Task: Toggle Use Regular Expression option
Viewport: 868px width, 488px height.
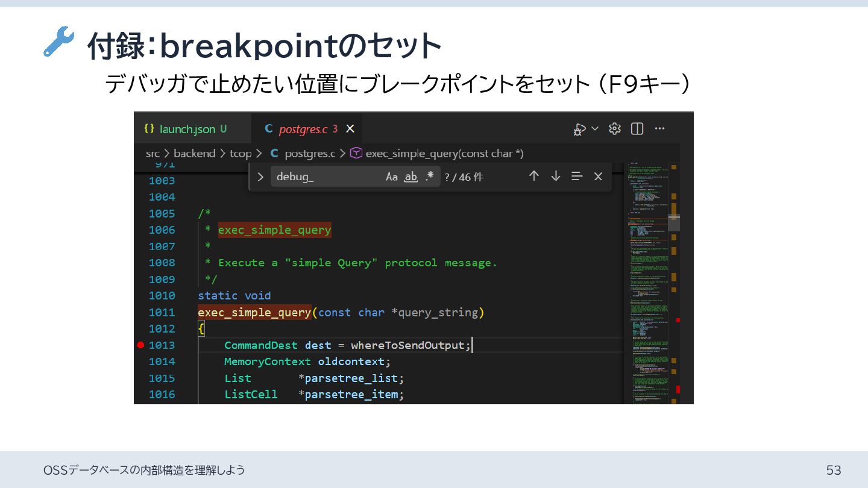Action: tap(429, 177)
